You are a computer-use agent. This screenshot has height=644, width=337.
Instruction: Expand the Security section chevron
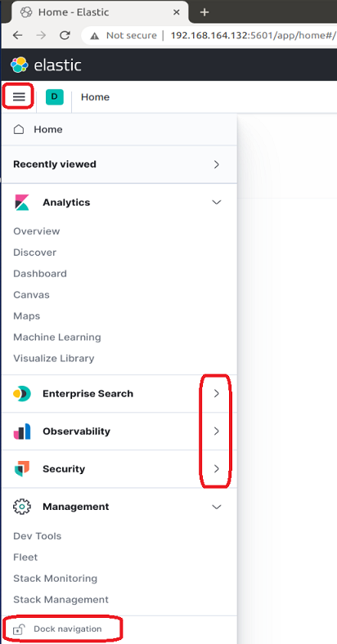[217, 469]
